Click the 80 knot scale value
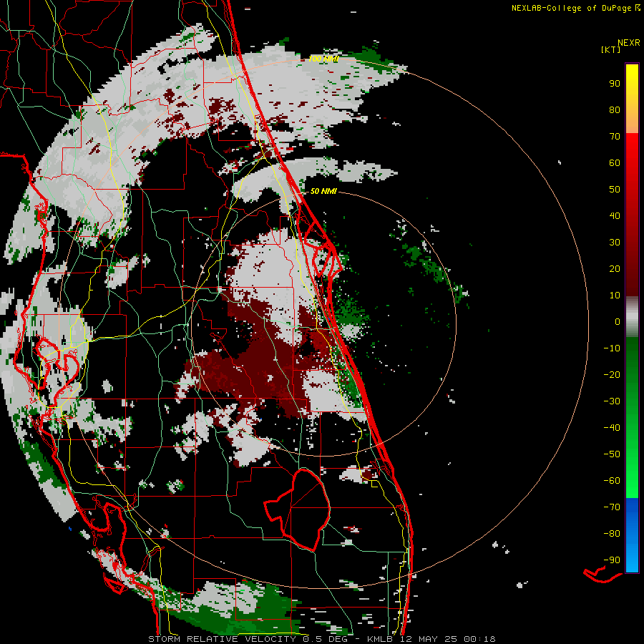Screen dimensions: 644x644 (x=615, y=109)
